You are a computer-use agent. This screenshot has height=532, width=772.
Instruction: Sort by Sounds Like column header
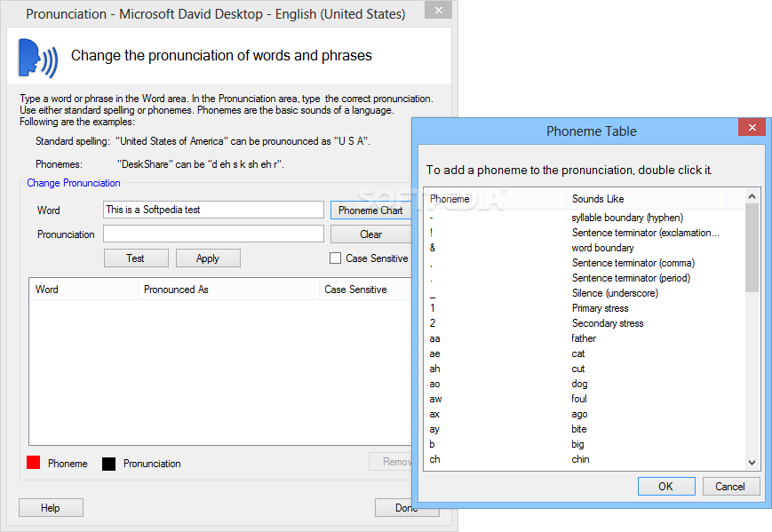(646, 199)
